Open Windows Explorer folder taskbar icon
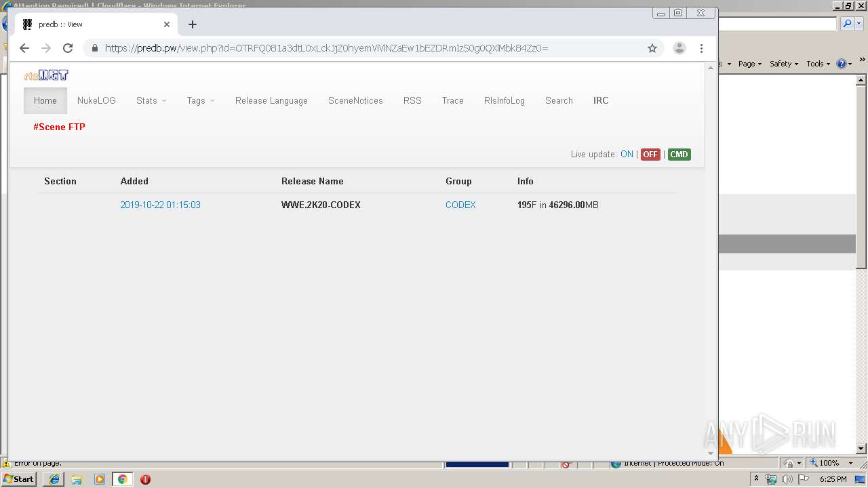The width and height of the screenshot is (868, 488). [77, 479]
